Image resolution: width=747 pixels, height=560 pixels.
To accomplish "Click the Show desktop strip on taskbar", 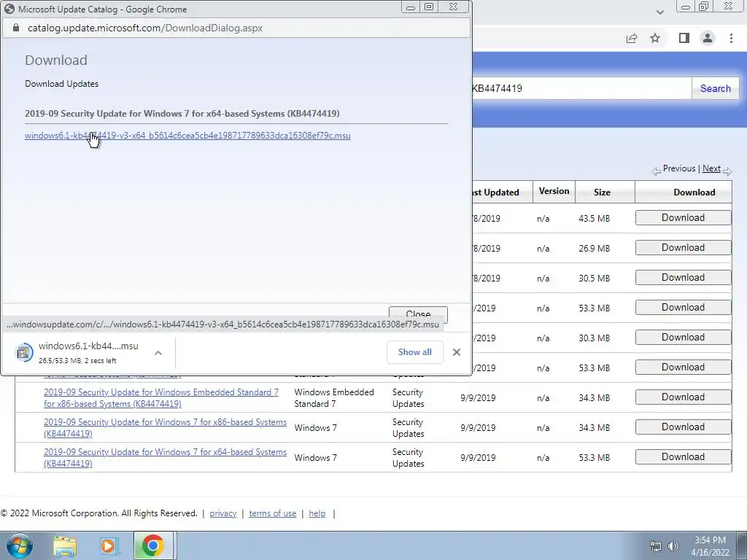I will (742, 545).
